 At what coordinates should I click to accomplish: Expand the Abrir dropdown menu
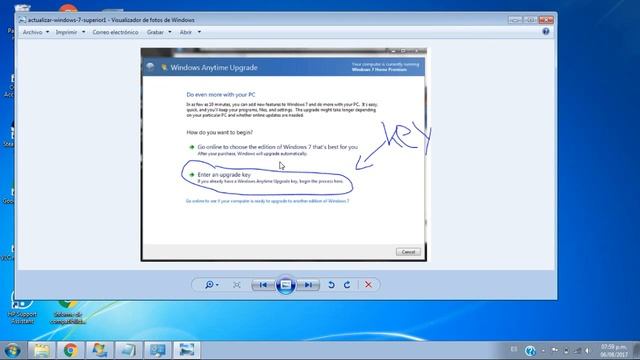tap(190, 32)
